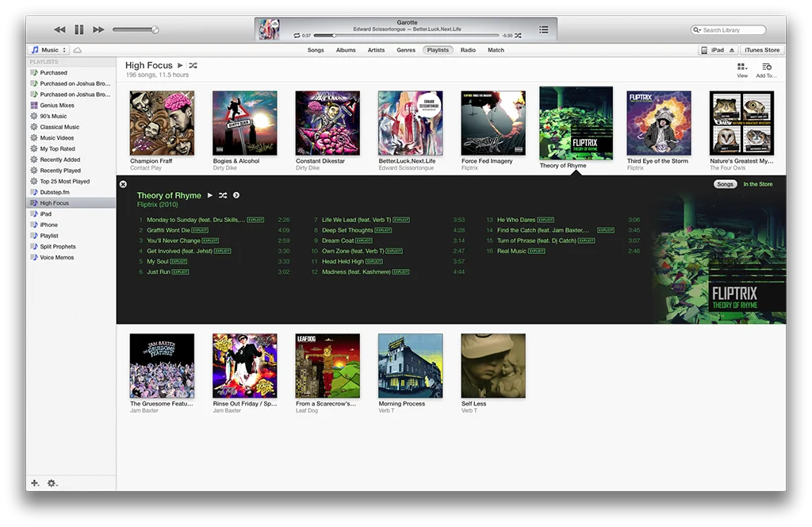Switch to the Albums tab
812x527 pixels.
click(346, 50)
